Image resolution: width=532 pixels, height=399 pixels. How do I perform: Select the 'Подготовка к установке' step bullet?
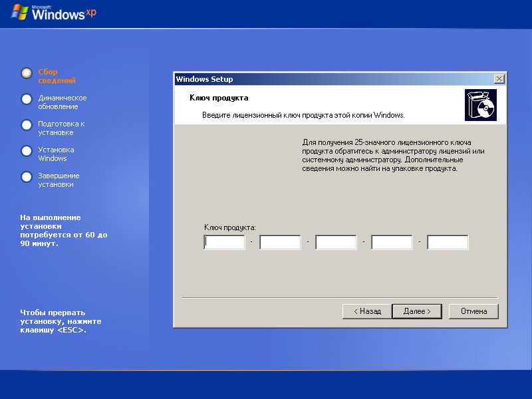point(27,125)
